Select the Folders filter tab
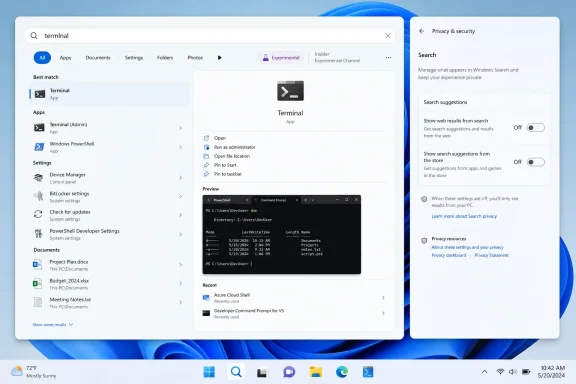This screenshot has height=384, width=576. (165, 58)
